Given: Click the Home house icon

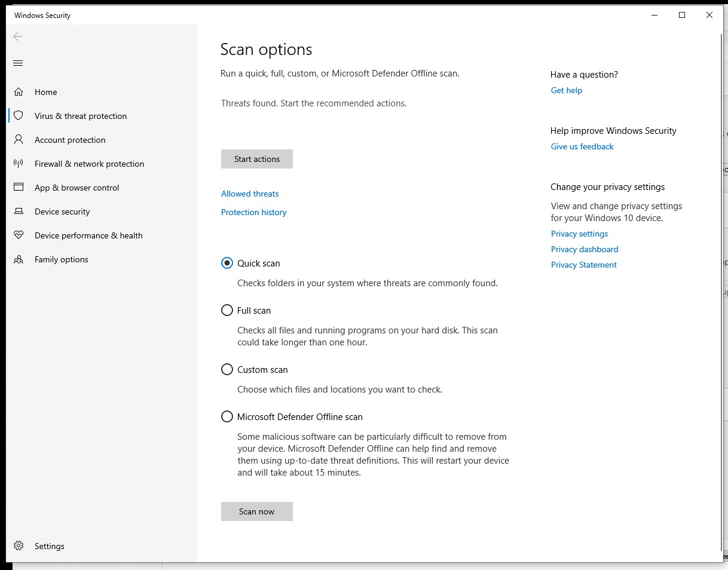Looking at the screenshot, I should 19,92.
